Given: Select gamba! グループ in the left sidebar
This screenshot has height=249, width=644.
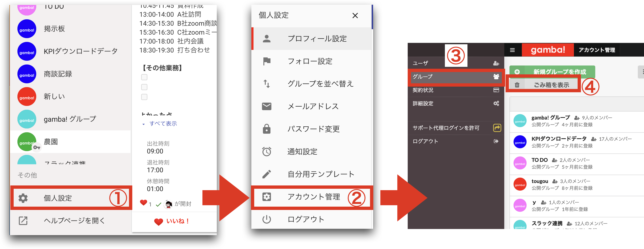Looking at the screenshot, I should tap(71, 119).
